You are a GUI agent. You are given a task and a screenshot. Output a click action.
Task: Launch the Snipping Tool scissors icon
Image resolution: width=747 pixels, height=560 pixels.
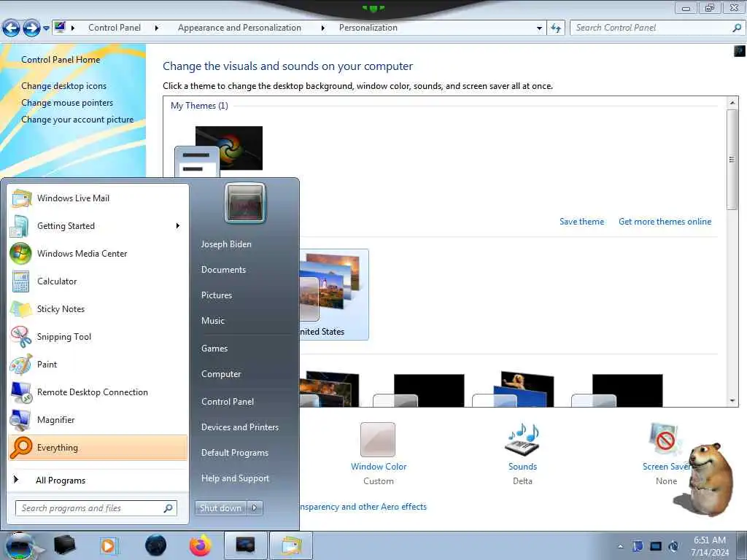pyautogui.click(x=20, y=337)
